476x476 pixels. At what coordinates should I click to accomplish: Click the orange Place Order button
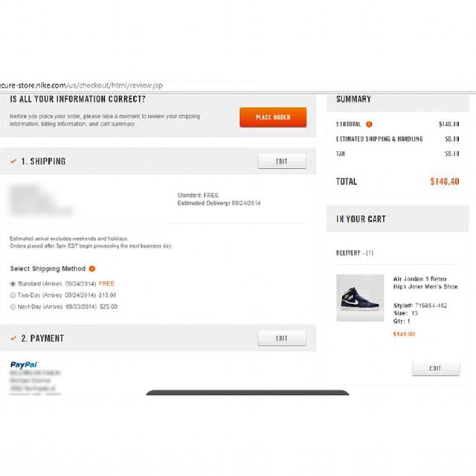point(273,118)
